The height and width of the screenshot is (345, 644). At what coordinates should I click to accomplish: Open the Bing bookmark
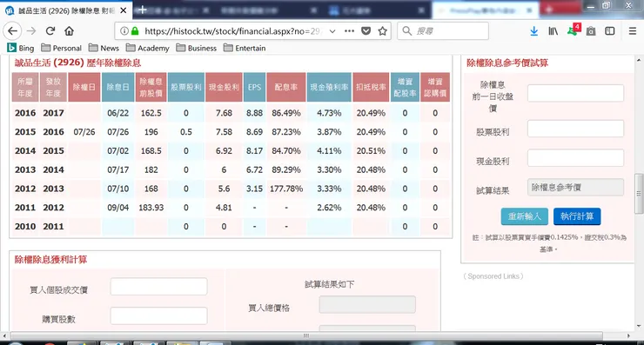click(21, 48)
